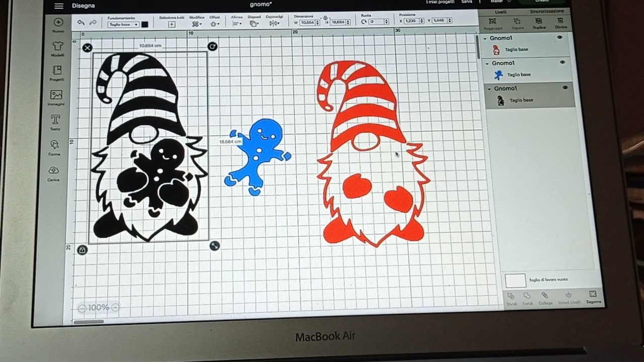Collapse the black Gnomo1 layer group
The height and width of the screenshot is (362, 644).
[x=489, y=88]
